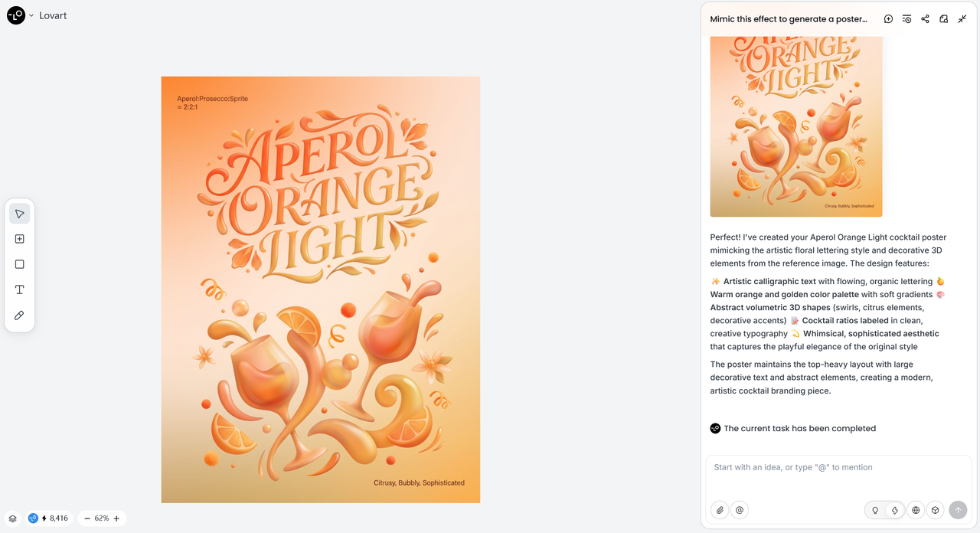The image size is (980, 533).
Task: Expand the Lovart logo dropdown menu
Action: coord(31,15)
